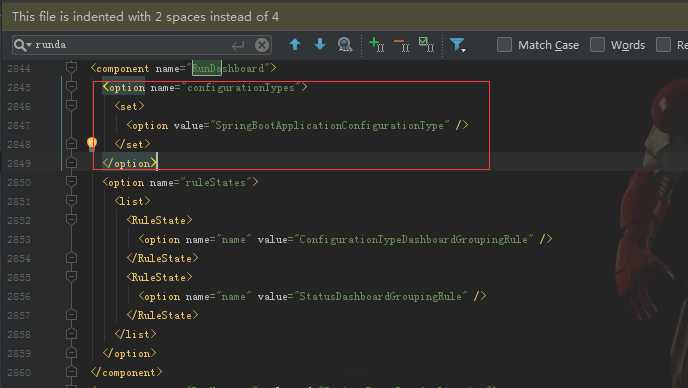The width and height of the screenshot is (688, 388).
Task: Click fold end marker at line 2860
Action: [x=71, y=372]
